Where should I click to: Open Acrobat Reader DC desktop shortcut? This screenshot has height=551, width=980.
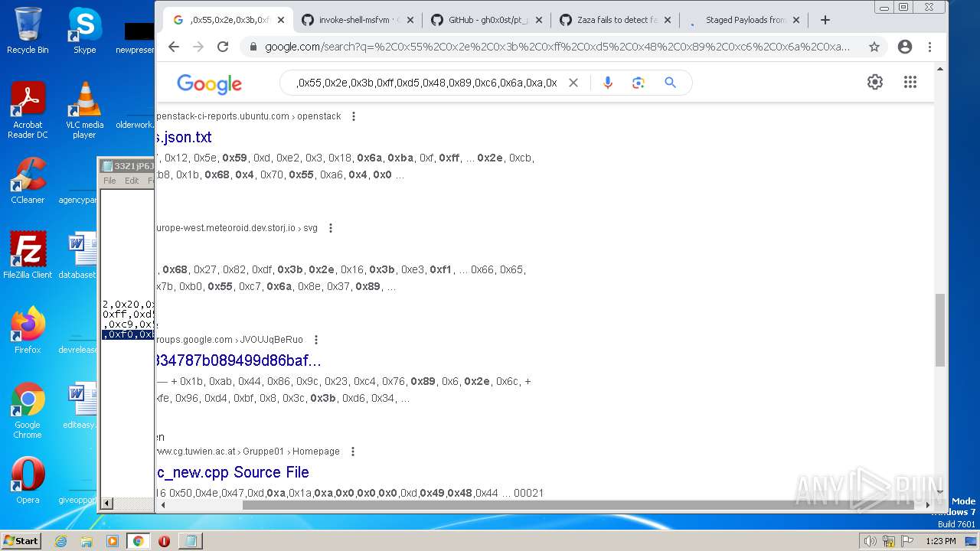point(28,110)
